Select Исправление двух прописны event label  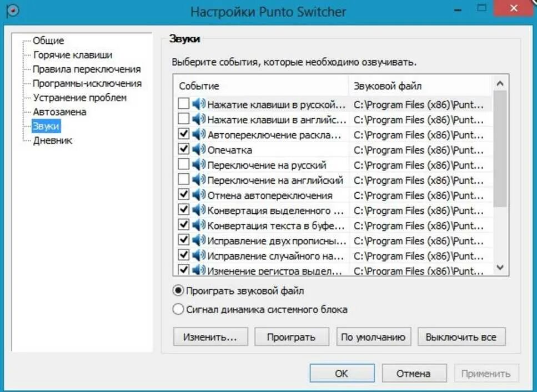click(277, 240)
